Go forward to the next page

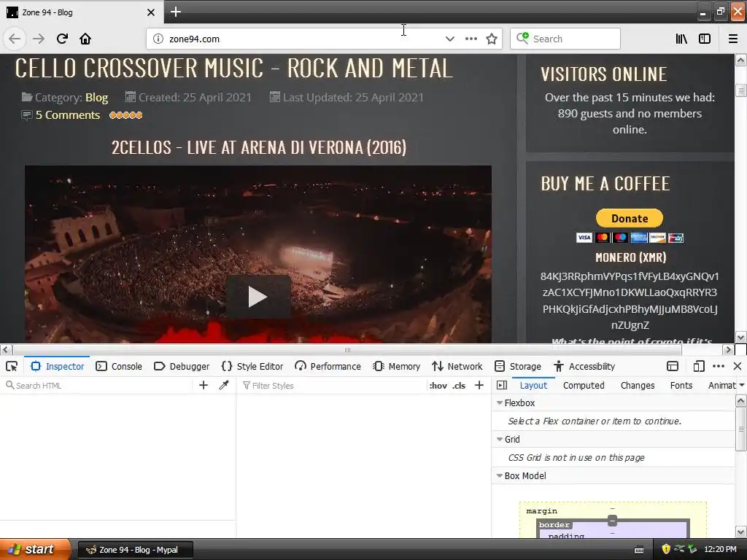[x=39, y=39]
